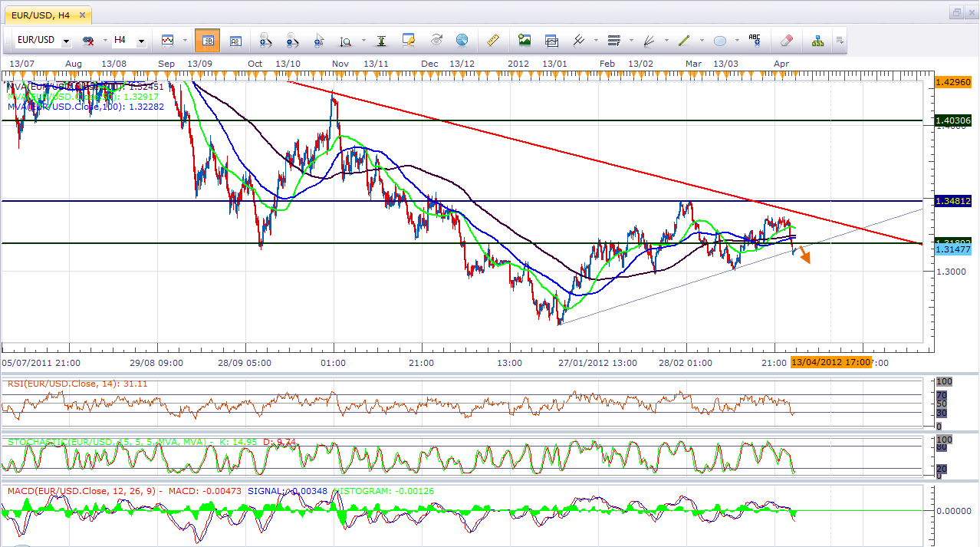Select the Gann fan lines tool
Image resolution: width=980 pixels, height=547 pixels.
(x=649, y=40)
